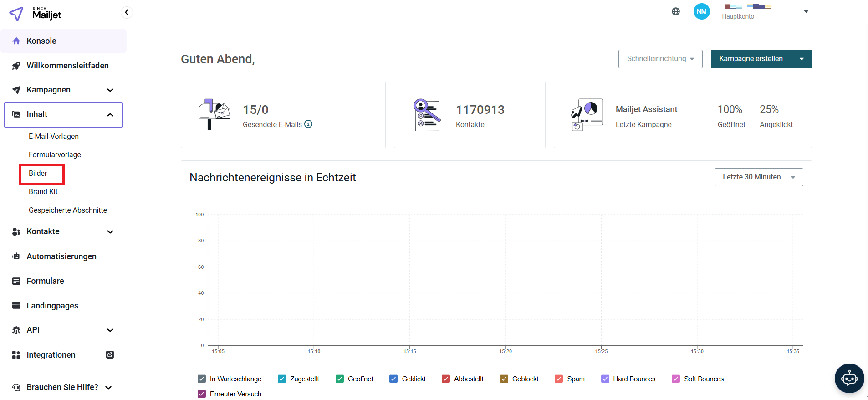The image size is (868, 400).
Task: Open the Angeklickt statistic link
Action: [776, 124]
